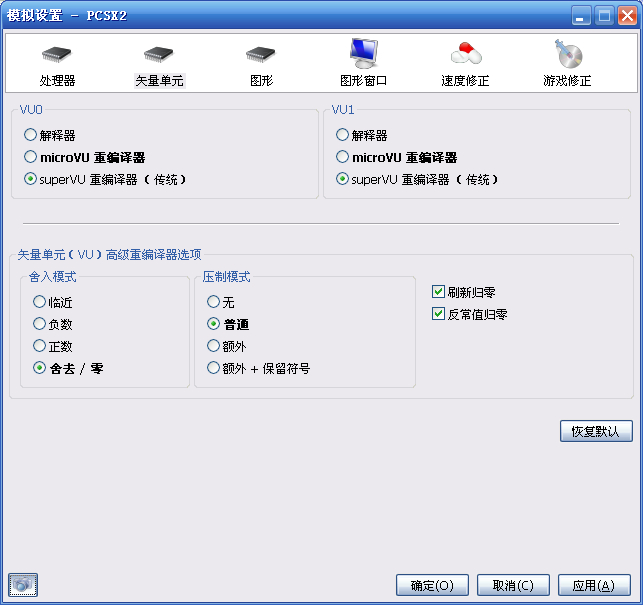Open the 速度修正 pills icon
Screen dimensions: 643x605
(466, 53)
